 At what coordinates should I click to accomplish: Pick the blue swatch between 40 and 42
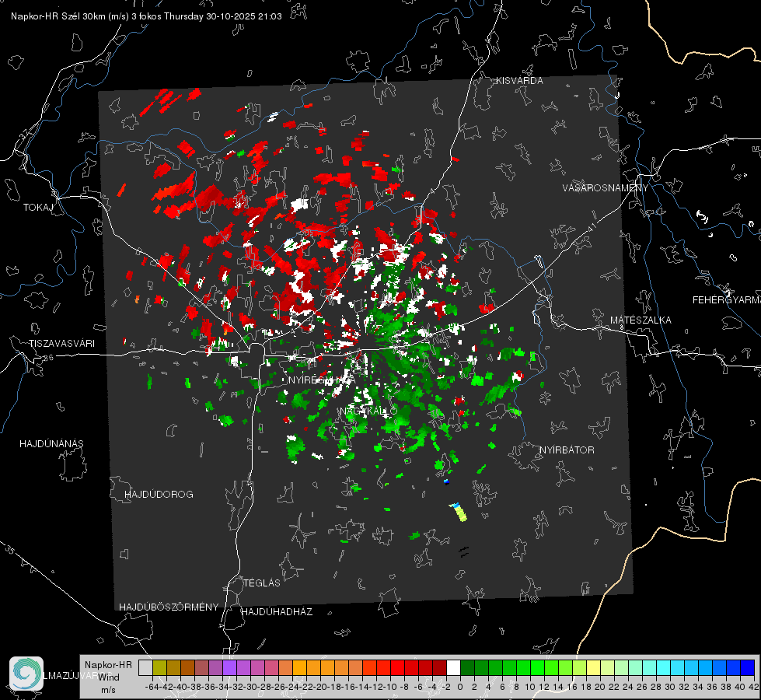(x=748, y=667)
